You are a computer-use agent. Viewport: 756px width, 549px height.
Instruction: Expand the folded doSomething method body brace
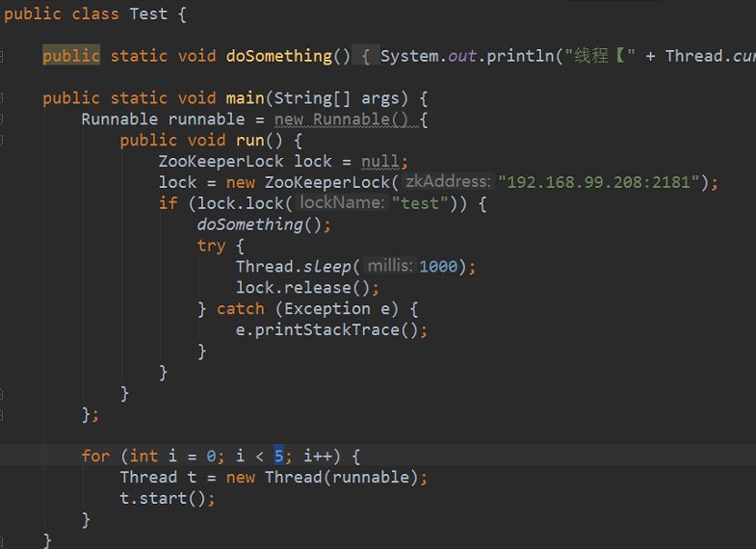pyautogui.click(x=365, y=56)
